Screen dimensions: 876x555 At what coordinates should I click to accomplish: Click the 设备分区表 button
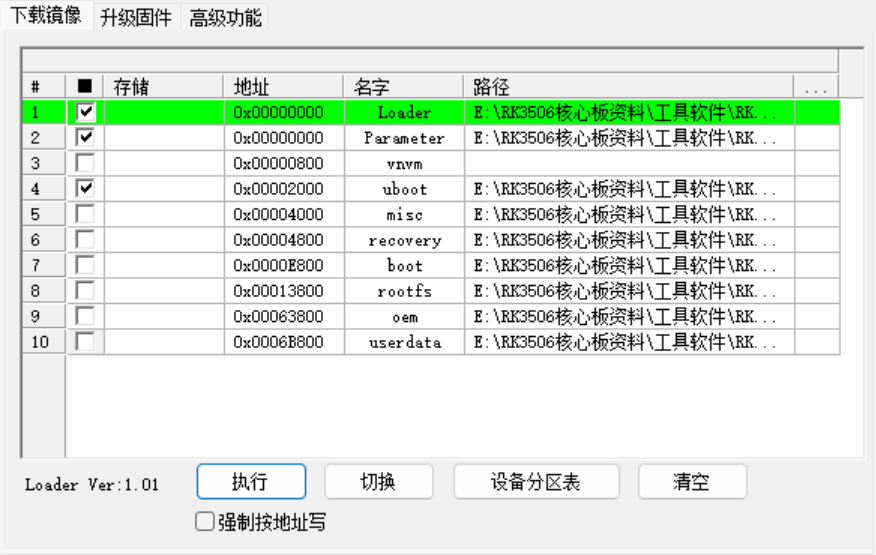[x=536, y=482]
